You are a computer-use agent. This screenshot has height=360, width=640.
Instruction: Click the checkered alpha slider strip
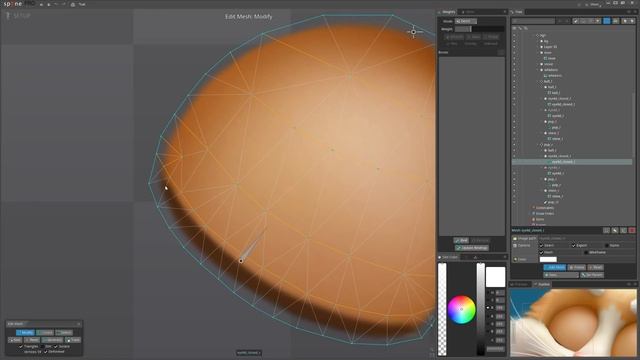click(442, 309)
